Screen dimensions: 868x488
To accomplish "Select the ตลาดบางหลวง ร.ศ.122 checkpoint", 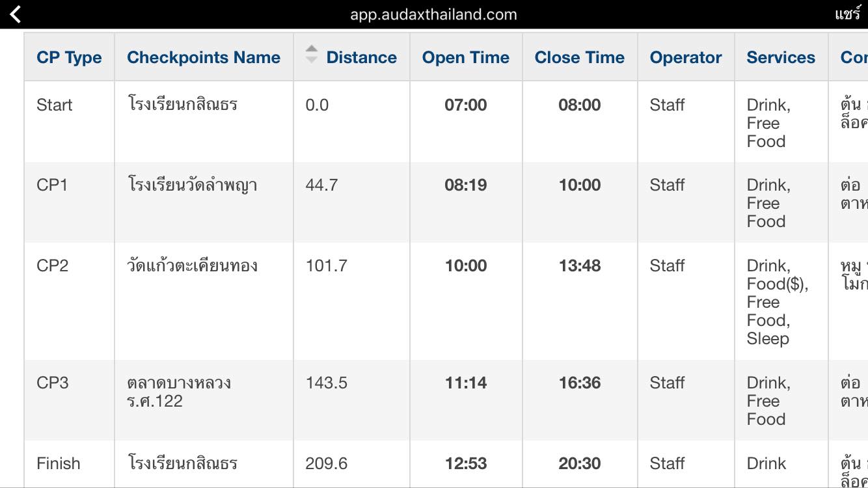I will [x=179, y=392].
